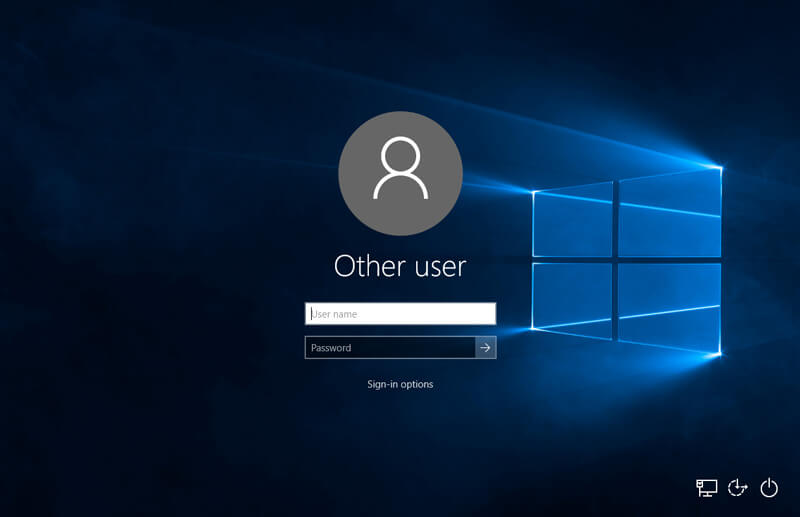Select the "Other user" account label
Viewport: 800px width, 517px height.
[400, 266]
